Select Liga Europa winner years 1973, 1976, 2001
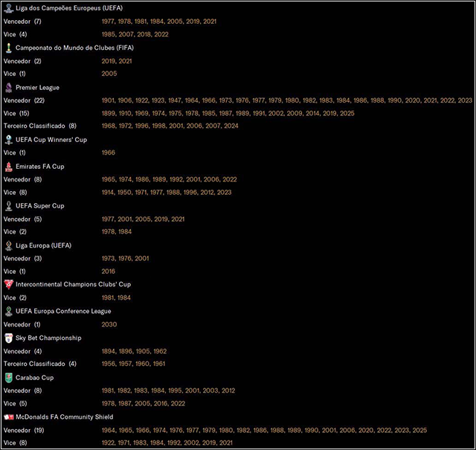 point(125,258)
